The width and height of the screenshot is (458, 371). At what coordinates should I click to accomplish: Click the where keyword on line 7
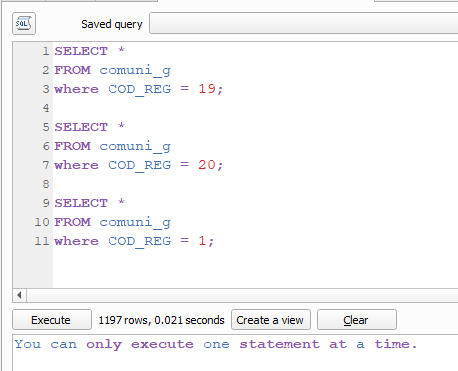pos(76,165)
